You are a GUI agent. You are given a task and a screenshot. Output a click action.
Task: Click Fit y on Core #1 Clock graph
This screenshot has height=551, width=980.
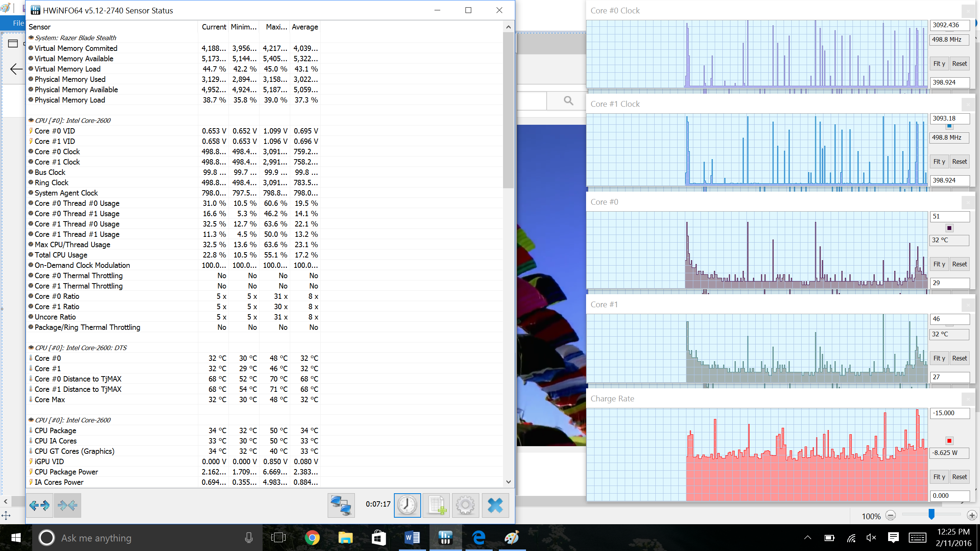[939, 161]
